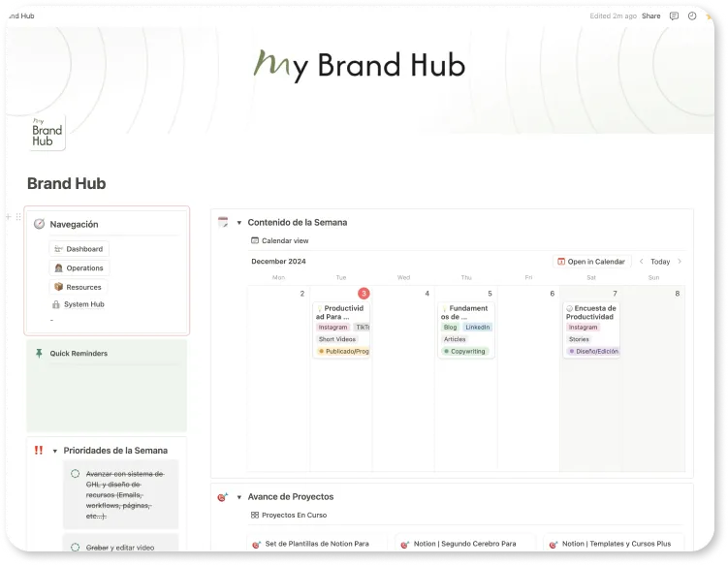This screenshot has width=728, height=565.
Task: Click the Short Videos tag
Action: click(x=337, y=339)
